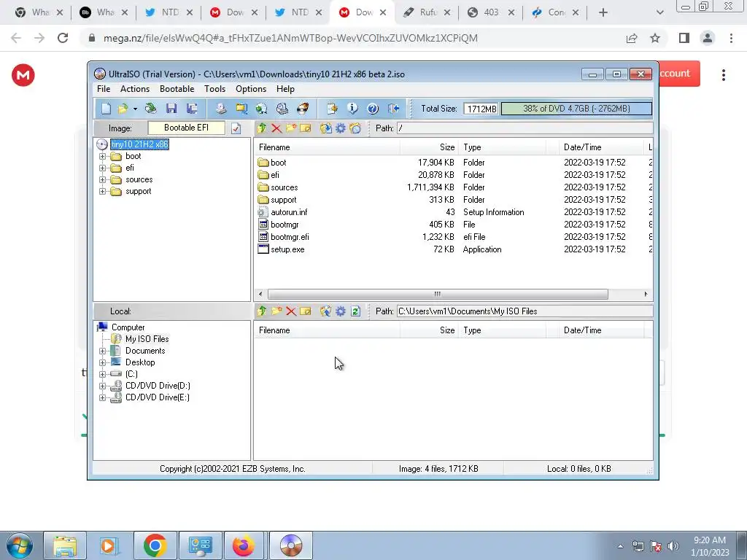The width and height of the screenshot is (747, 560).
Task: Sort image list by Filename column header
Action: point(327,147)
